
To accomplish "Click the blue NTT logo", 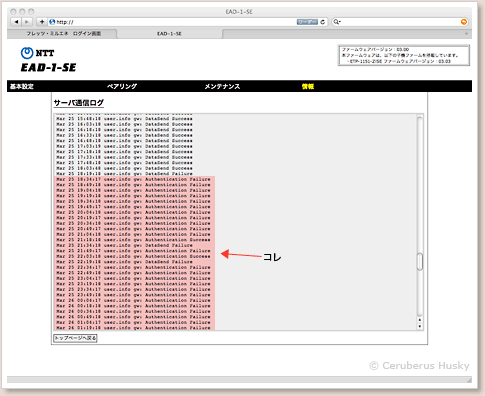I will pos(27,53).
